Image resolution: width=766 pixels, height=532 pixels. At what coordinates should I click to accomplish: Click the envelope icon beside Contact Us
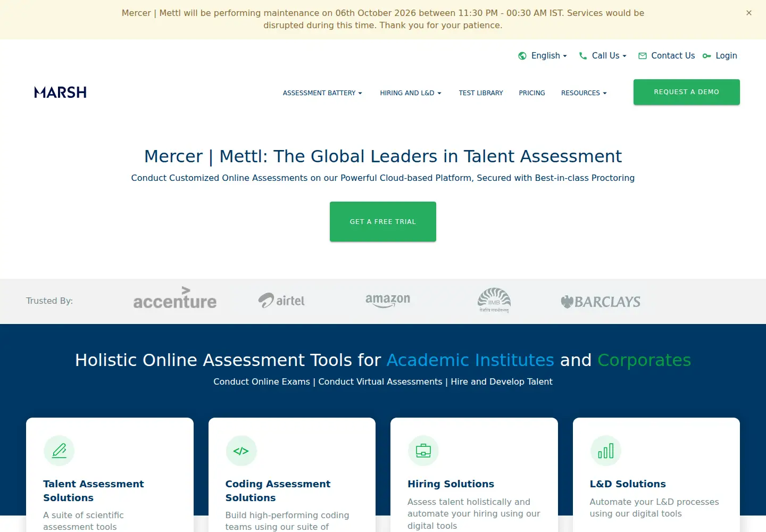tap(643, 56)
